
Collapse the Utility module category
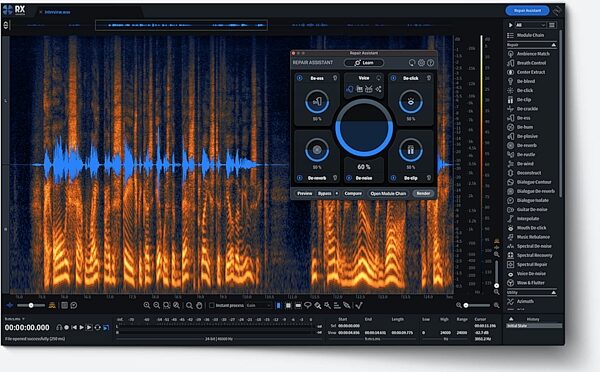(553, 292)
